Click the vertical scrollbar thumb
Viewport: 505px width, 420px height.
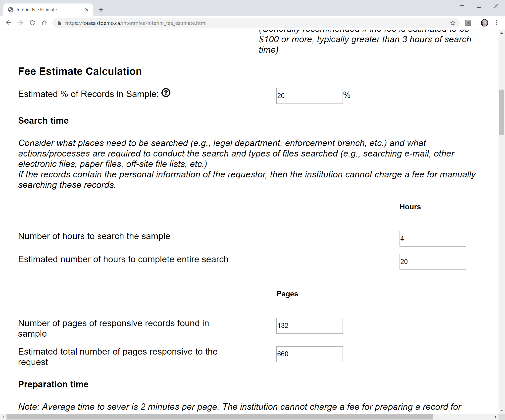tap(502, 112)
